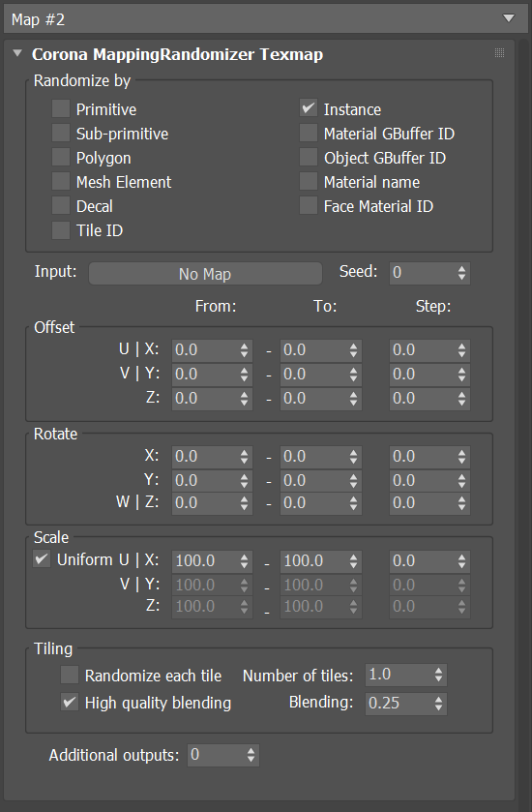The image size is (532, 812).
Task: Click Additional outputs spinner arrows
Action: 251,755
